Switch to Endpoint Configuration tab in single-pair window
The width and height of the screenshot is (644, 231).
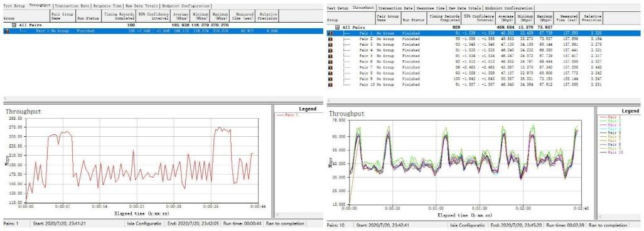[185, 6]
